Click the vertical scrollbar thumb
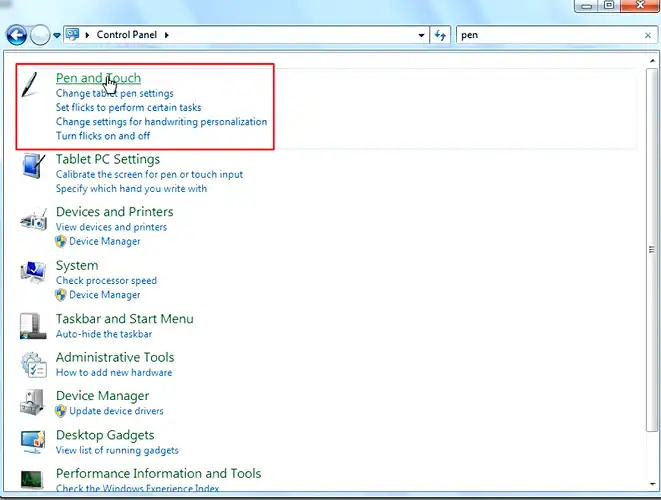Image resolution: width=661 pixels, height=500 pixels. coord(652,250)
